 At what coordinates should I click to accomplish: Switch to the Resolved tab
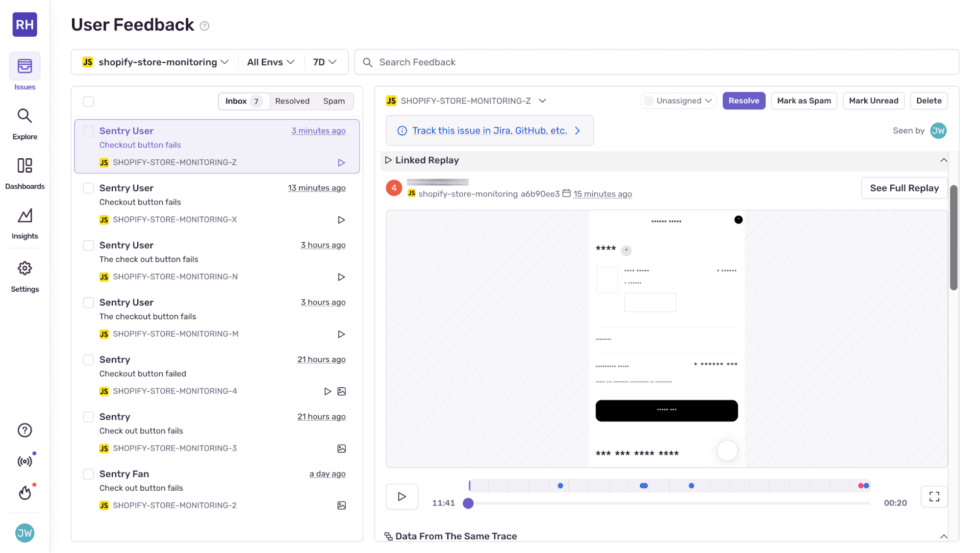pos(292,101)
